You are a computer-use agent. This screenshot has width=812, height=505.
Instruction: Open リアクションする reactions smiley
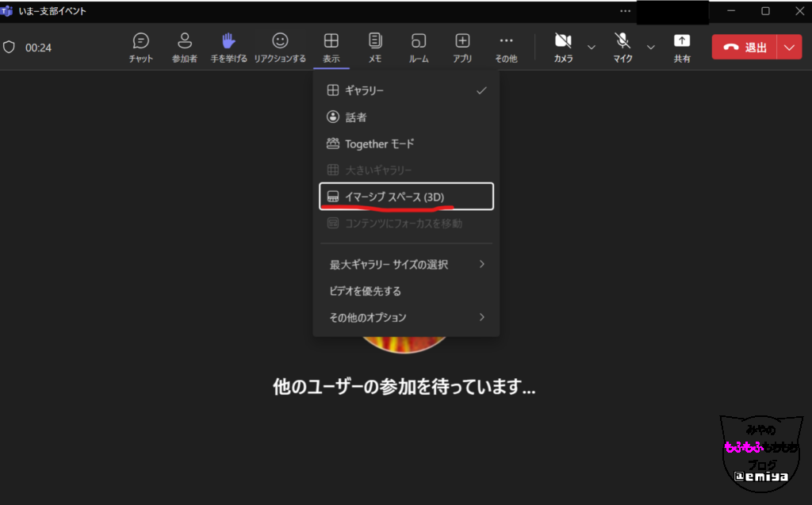[280, 47]
